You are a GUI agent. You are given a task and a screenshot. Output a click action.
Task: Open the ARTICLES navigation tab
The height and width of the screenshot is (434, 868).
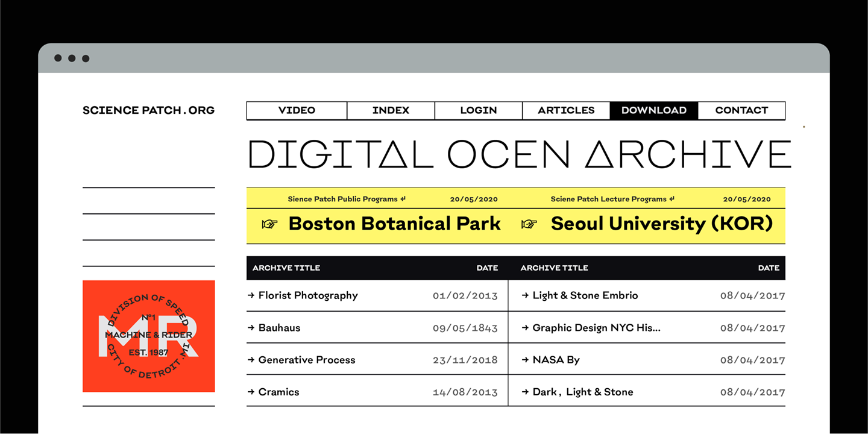point(566,110)
